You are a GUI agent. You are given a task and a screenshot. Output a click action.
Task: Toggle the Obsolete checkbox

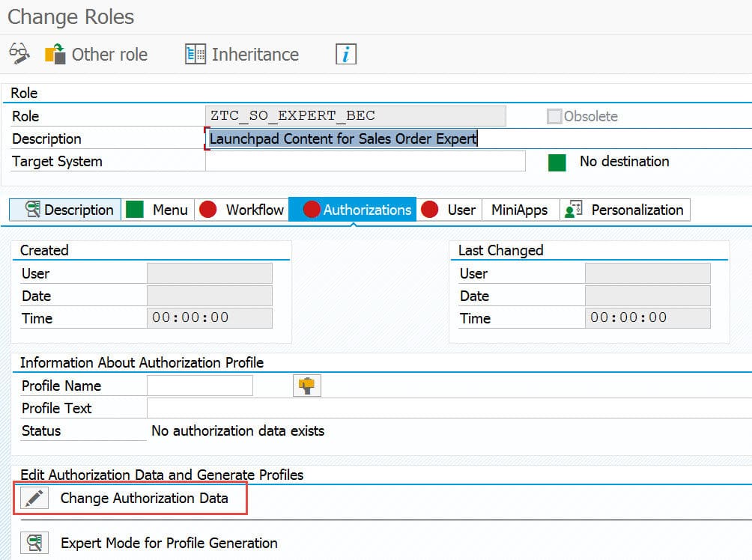pyautogui.click(x=554, y=116)
